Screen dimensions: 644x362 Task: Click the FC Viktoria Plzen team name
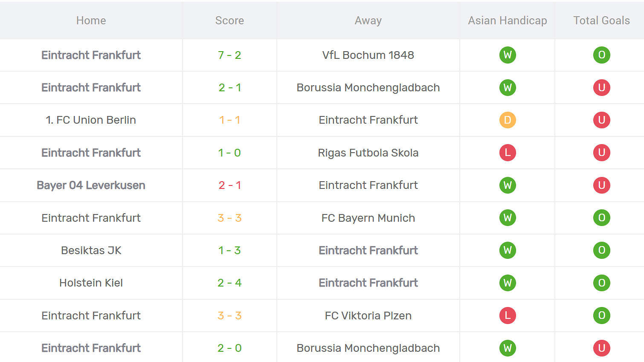[368, 316]
